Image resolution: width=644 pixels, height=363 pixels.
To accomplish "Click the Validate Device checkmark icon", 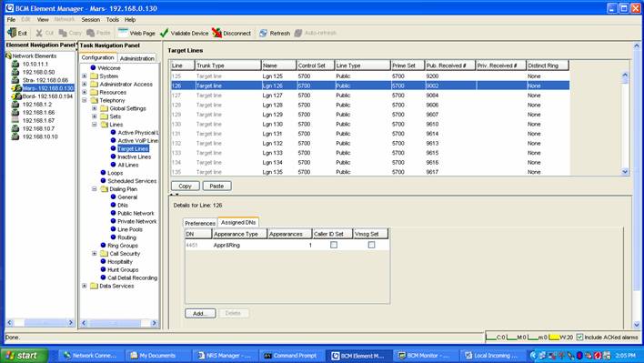I will 165,33.
